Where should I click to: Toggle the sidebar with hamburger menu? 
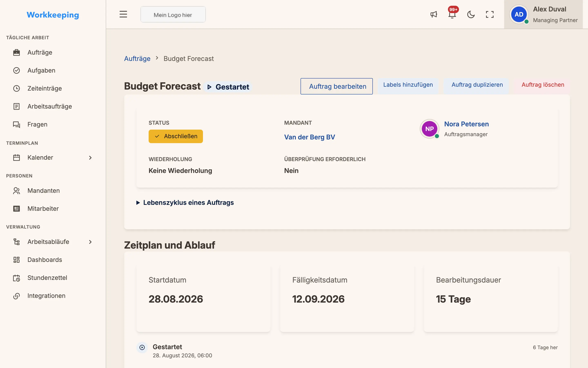(123, 14)
